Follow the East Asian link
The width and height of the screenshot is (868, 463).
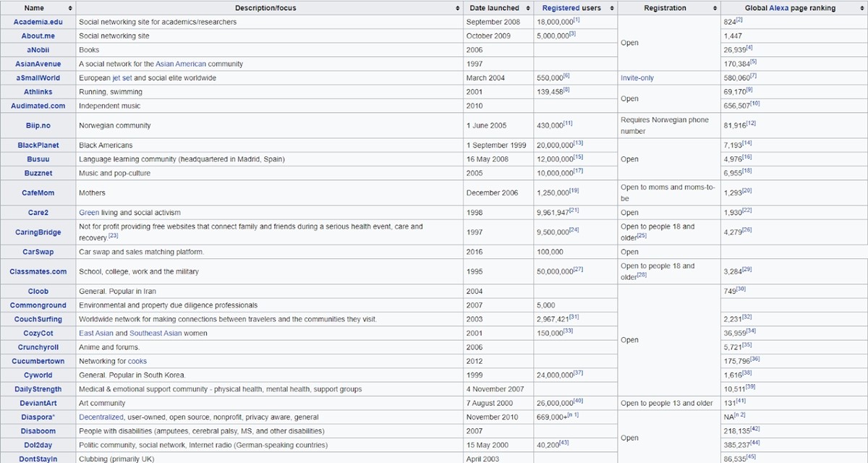tap(96, 334)
